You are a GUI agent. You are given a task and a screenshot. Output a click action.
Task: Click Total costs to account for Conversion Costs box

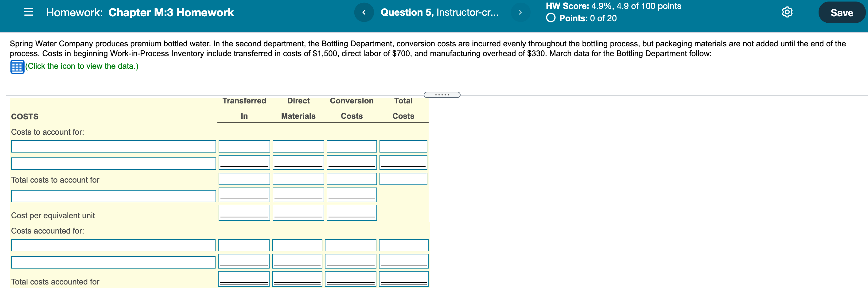click(x=352, y=179)
